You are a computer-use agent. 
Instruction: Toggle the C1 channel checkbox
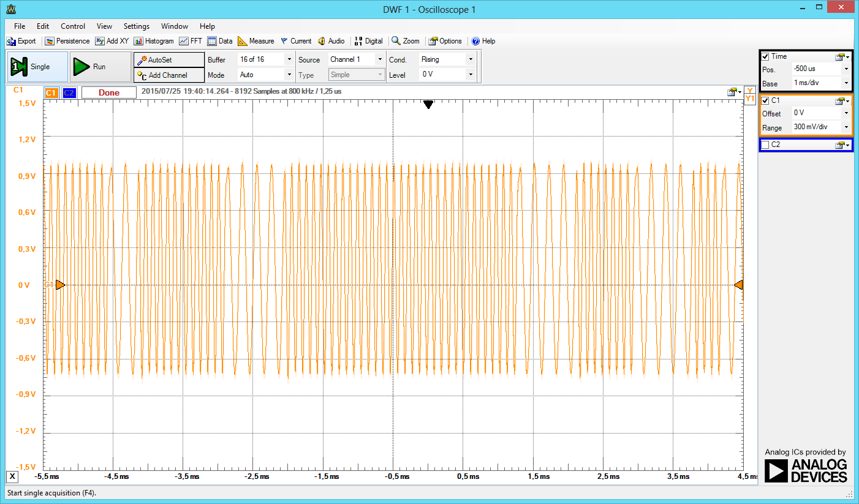coord(765,100)
